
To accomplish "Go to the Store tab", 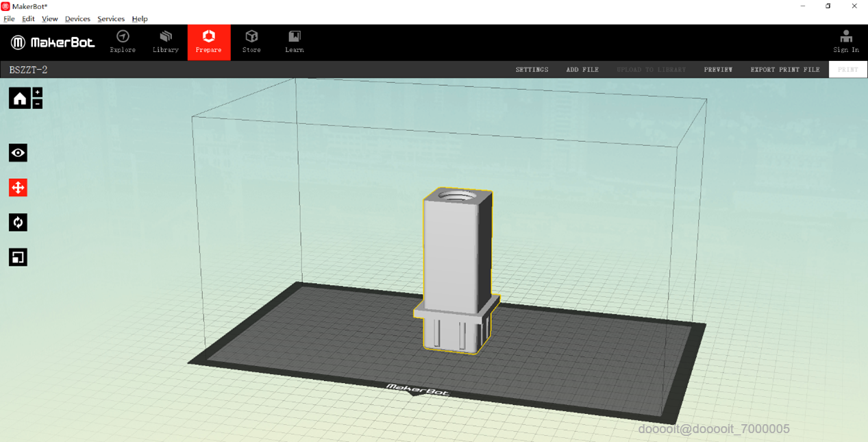I will [251, 42].
